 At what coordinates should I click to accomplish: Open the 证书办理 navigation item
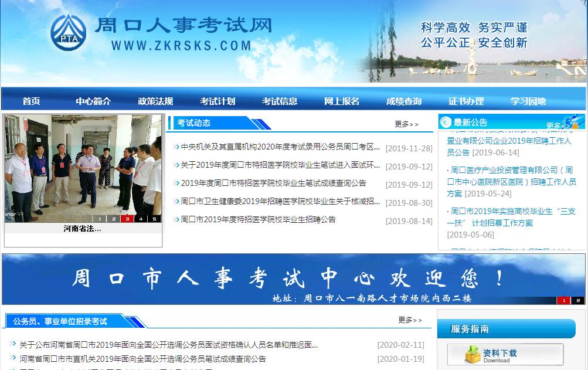(x=466, y=101)
